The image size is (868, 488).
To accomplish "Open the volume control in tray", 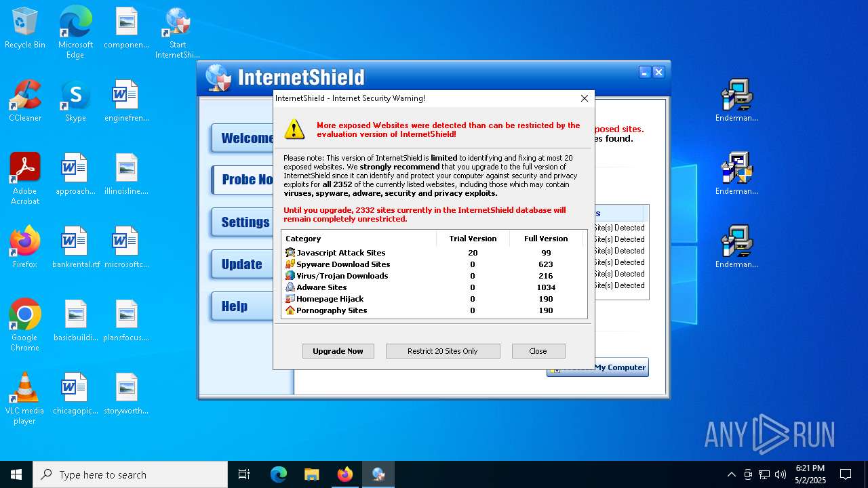I will coord(781,474).
